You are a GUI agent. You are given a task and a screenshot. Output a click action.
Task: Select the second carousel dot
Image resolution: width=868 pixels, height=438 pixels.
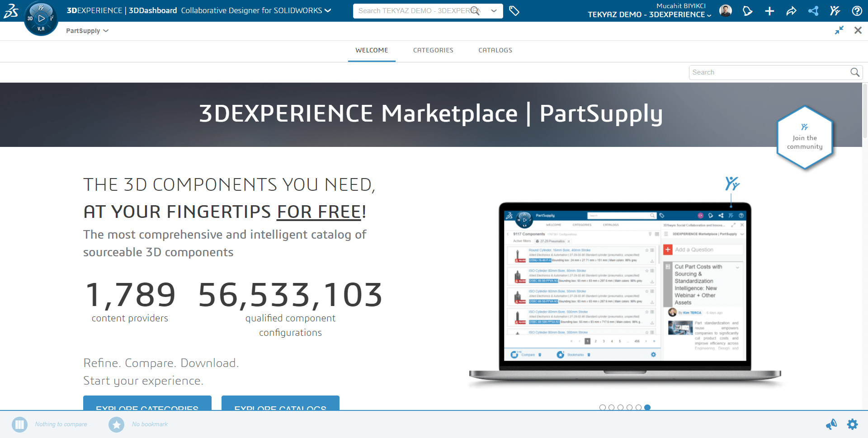click(611, 407)
